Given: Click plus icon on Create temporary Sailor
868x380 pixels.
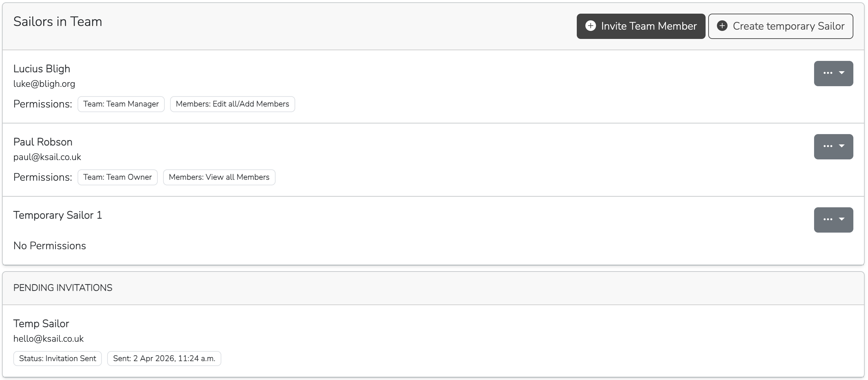Looking at the screenshot, I should tap(722, 26).
